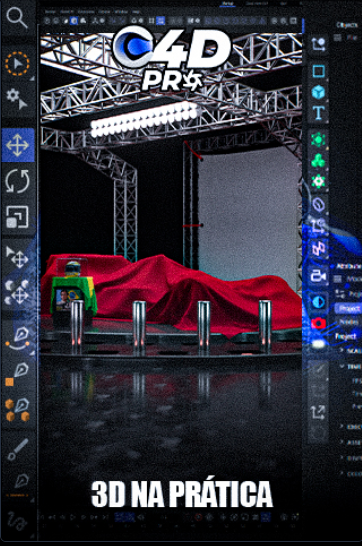Collapse the expanded section under Project

point(342,366)
